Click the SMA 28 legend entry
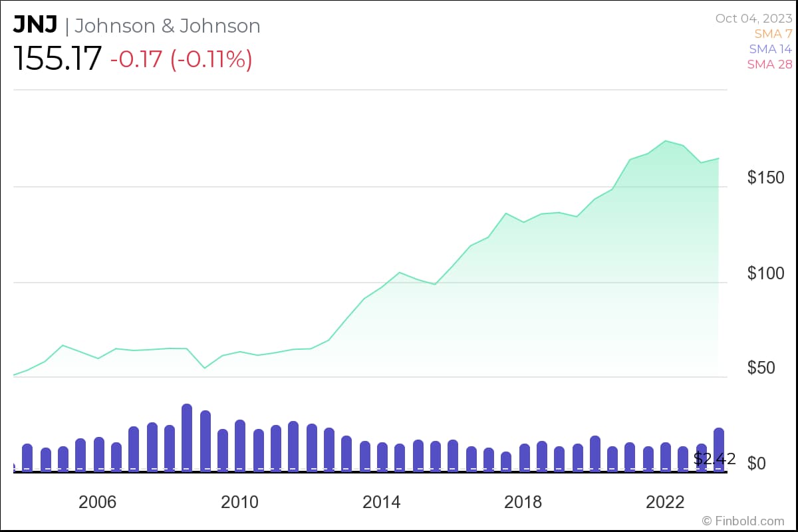This screenshot has width=798, height=532. pyautogui.click(x=769, y=65)
